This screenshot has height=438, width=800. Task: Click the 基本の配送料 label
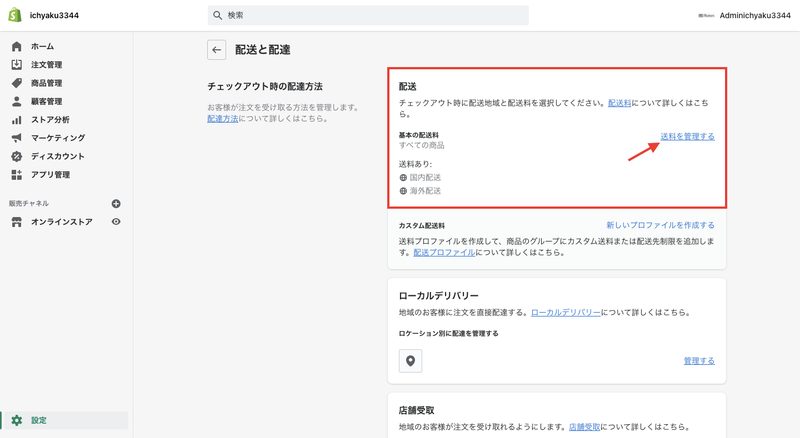point(418,135)
